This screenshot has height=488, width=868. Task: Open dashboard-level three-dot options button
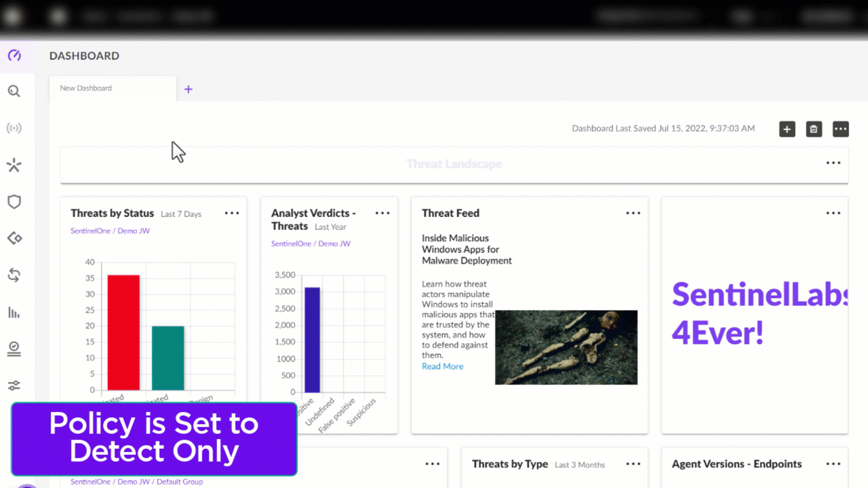pyautogui.click(x=840, y=129)
